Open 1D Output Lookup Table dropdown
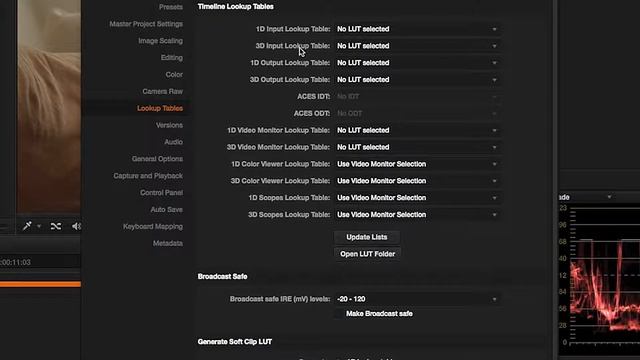640x360 pixels. tap(418, 63)
